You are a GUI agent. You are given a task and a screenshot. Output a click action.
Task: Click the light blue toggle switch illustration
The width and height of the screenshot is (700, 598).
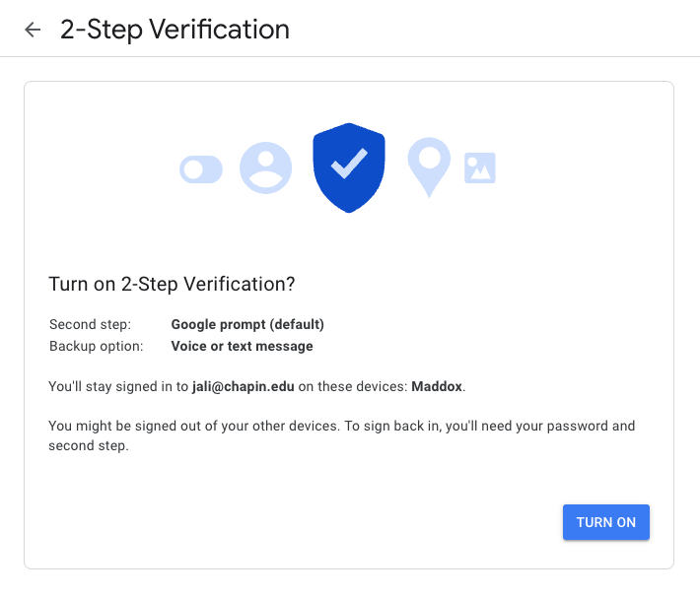pyautogui.click(x=201, y=169)
